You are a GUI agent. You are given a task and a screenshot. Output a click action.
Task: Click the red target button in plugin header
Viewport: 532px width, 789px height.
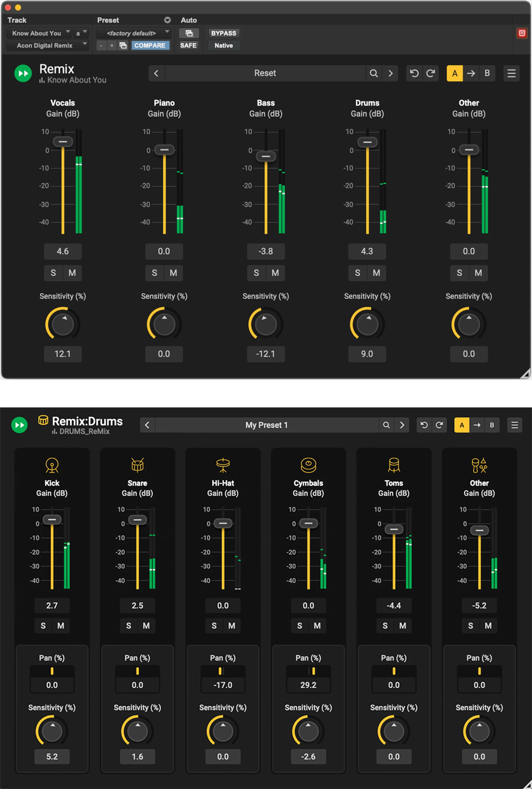click(x=521, y=33)
